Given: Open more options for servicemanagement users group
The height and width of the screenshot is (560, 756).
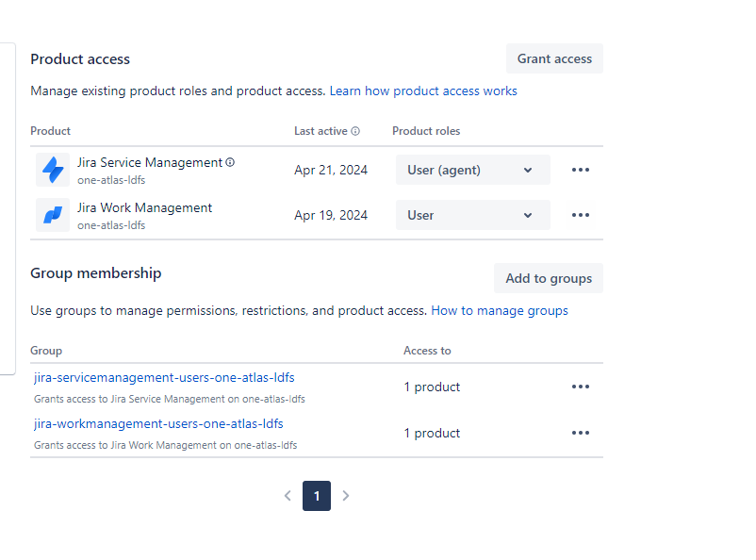Looking at the screenshot, I should (x=581, y=387).
